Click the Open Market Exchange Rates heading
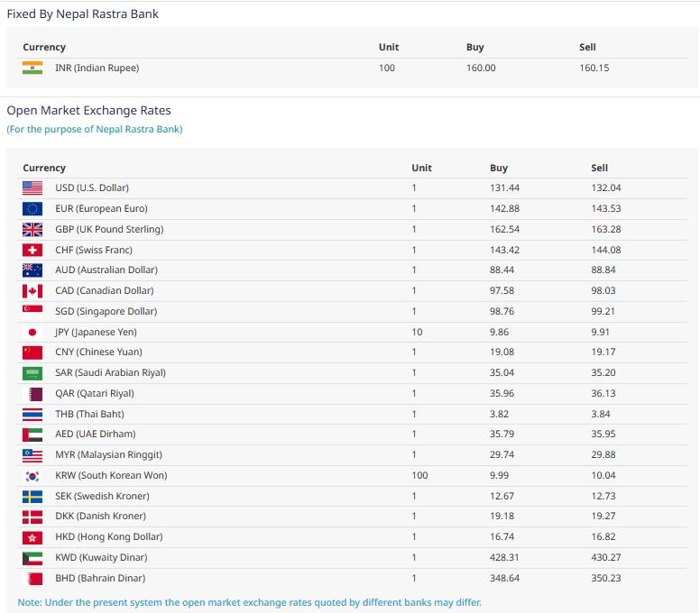This screenshot has width=700, height=613. [88, 110]
